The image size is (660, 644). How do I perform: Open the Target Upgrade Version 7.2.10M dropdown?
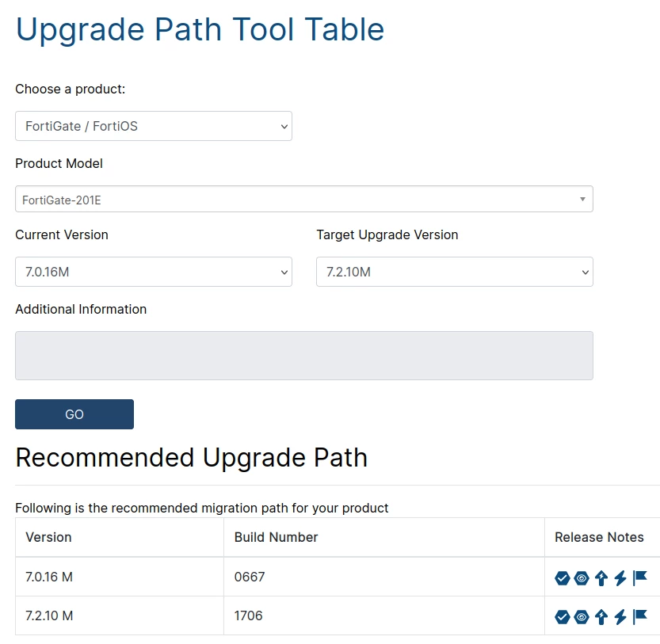(x=455, y=272)
